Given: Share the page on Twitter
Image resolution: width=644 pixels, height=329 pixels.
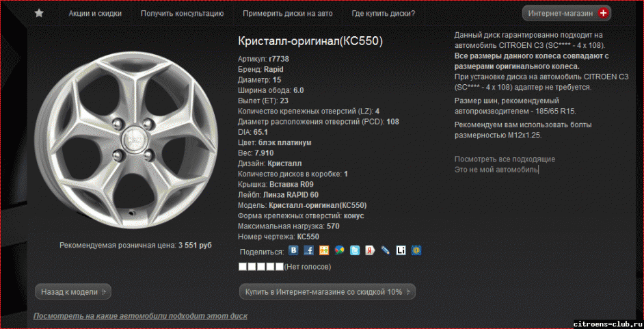Looking at the screenshot, I should pyautogui.click(x=355, y=250).
